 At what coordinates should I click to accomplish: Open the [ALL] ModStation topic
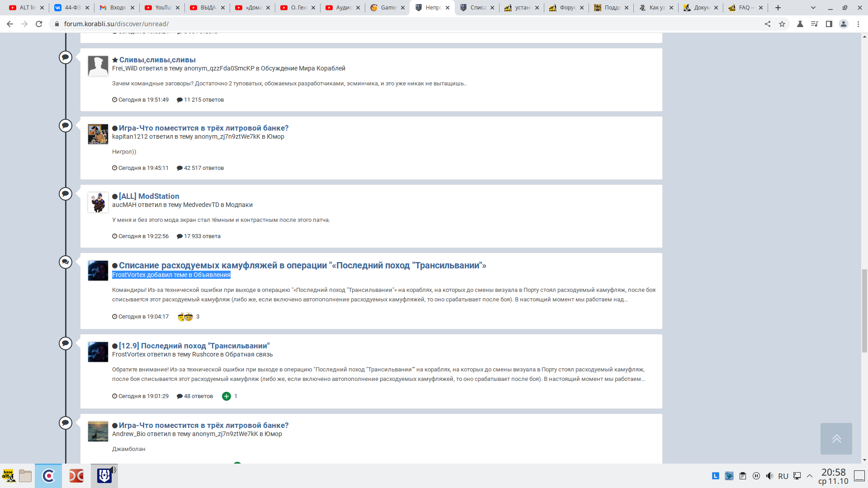149,196
